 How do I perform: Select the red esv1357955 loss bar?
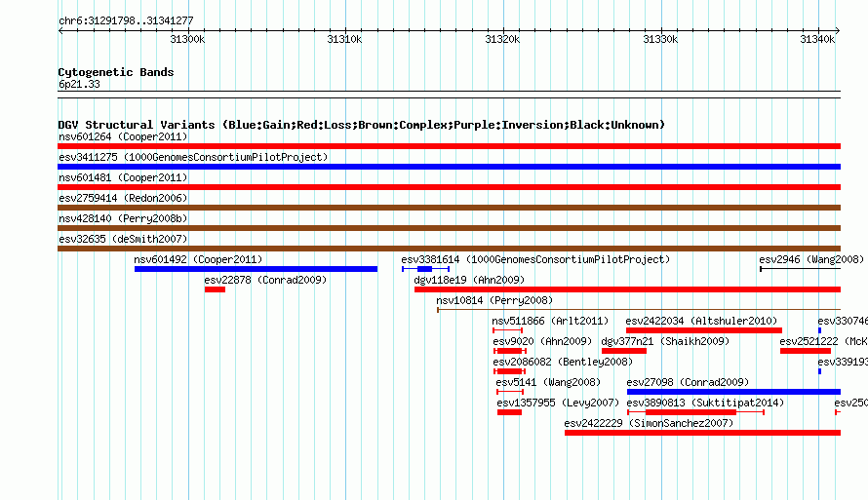pyautogui.click(x=509, y=412)
